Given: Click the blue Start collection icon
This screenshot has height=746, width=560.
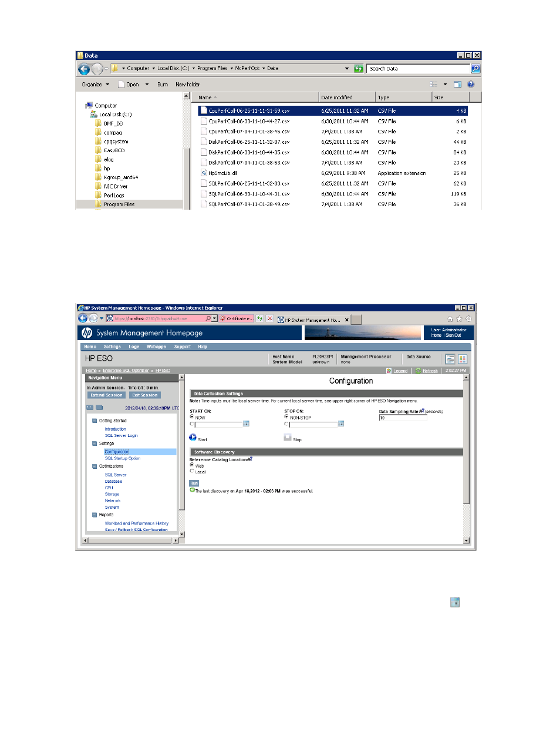Looking at the screenshot, I should [193, 438].
